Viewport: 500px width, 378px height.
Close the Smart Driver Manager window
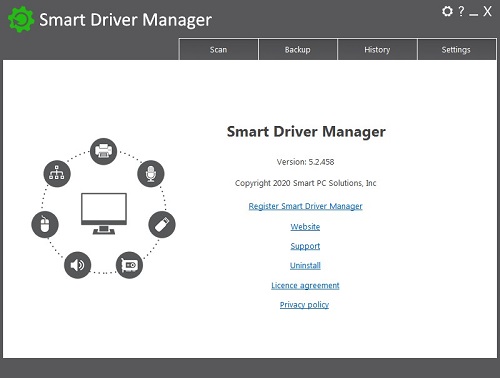pos(487,11)
